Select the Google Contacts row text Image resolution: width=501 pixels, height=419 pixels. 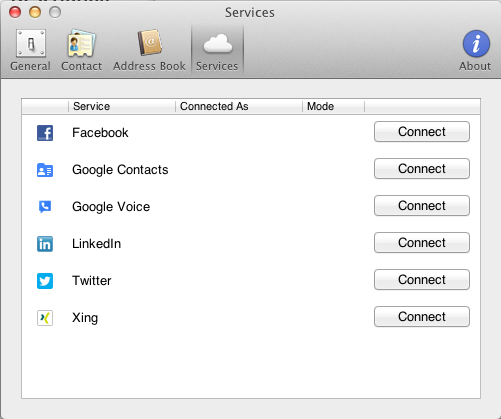point(120,170)
